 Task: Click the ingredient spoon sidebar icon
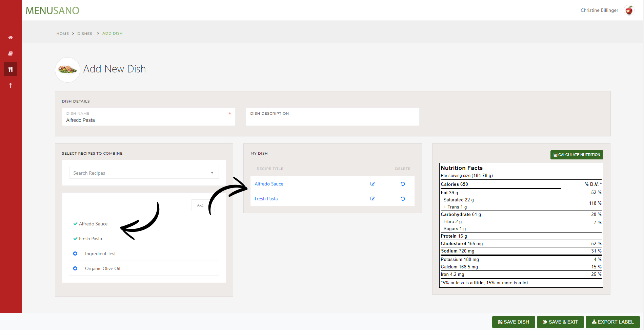[x=11, y=85]
